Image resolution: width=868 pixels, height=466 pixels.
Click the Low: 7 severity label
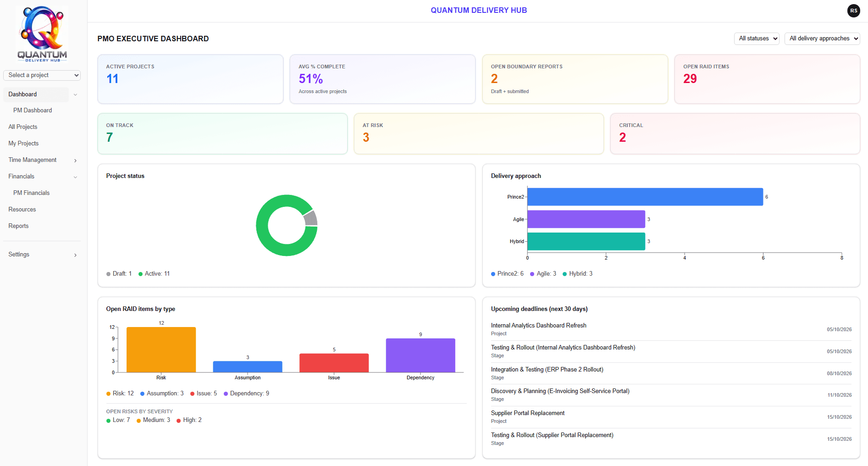pos(118,420)
